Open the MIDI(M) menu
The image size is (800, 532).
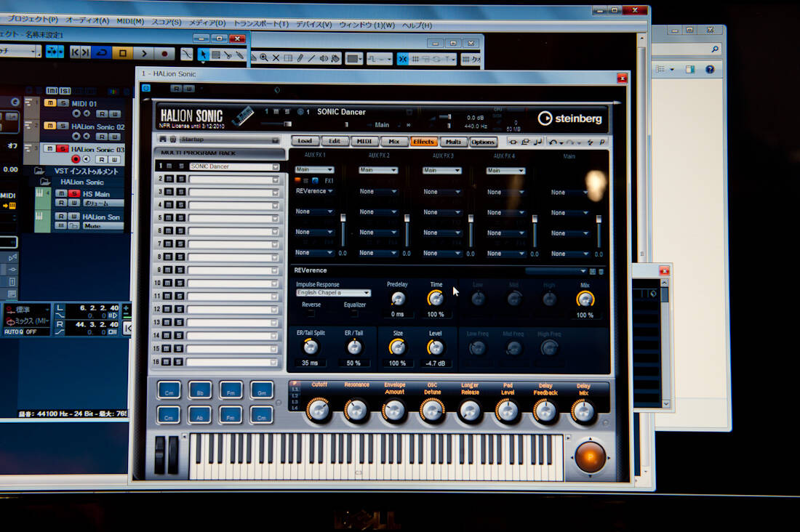130,21
